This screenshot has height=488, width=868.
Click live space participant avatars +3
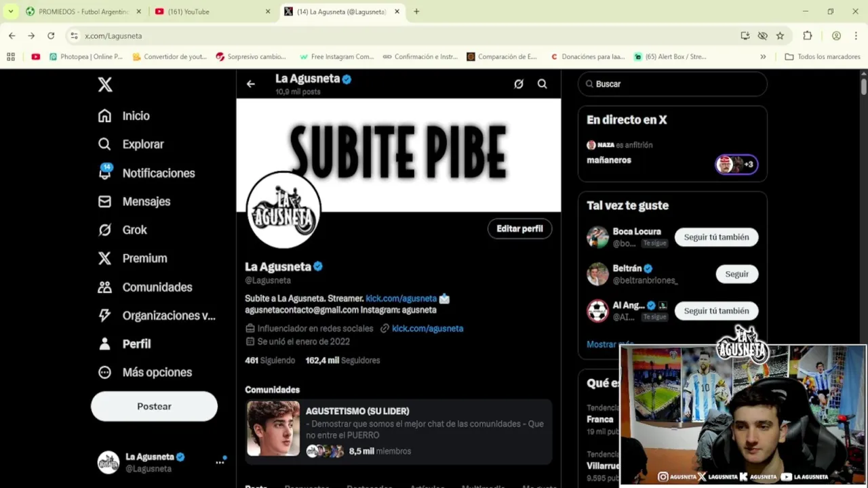point(736,164)
